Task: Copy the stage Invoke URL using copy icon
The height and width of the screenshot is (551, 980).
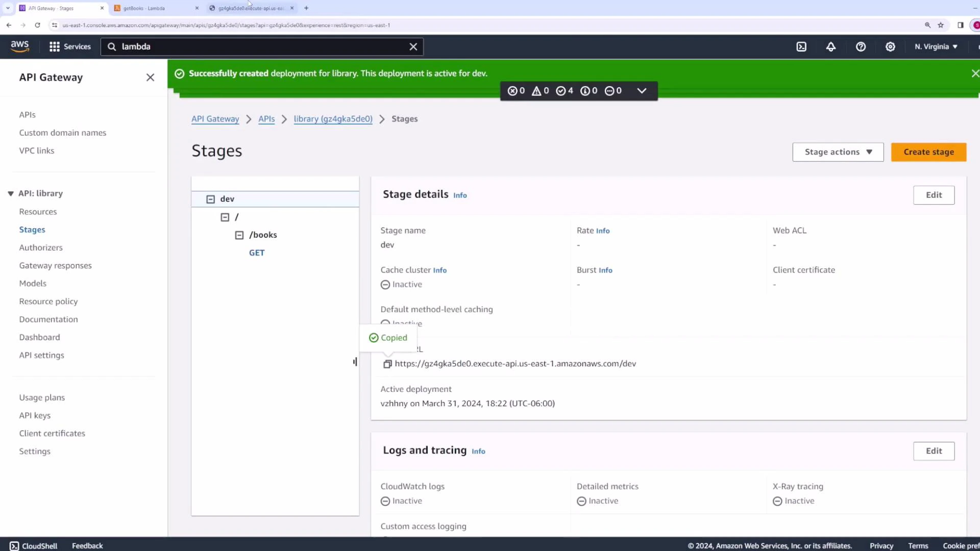Action: click(x=387, y=363)
